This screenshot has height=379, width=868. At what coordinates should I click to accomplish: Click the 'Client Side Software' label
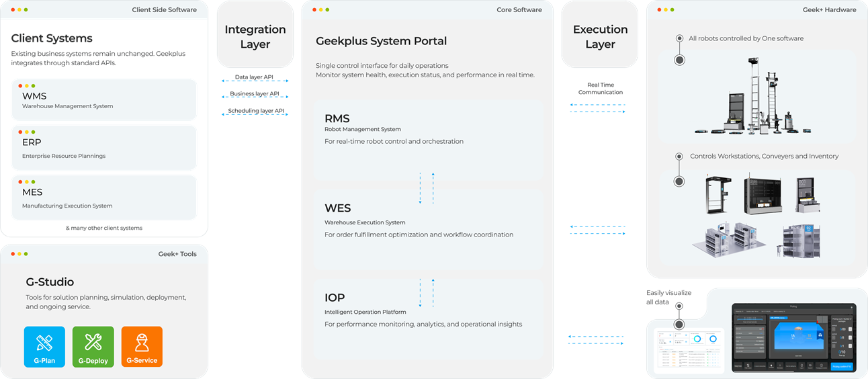[x=165, y=10]
